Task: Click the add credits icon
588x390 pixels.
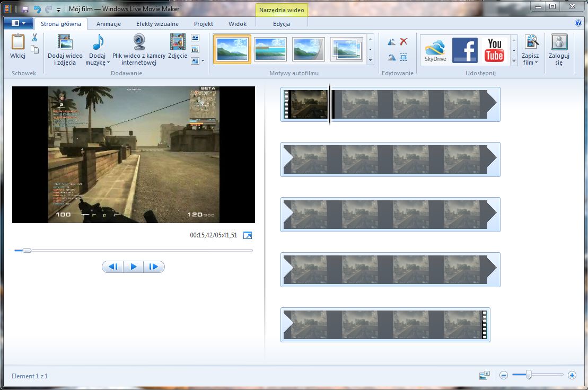Action: click(195, 61)
